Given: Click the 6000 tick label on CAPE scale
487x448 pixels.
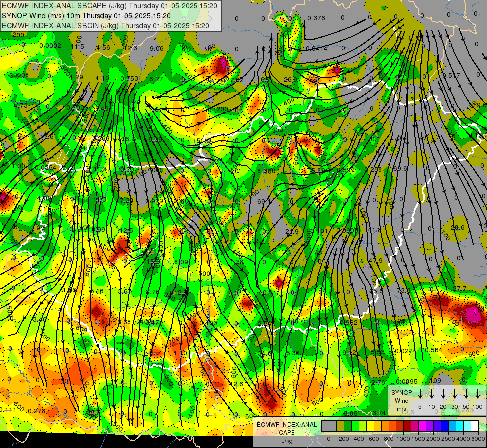Looking at the screenshot, I should tap(478, 439).
